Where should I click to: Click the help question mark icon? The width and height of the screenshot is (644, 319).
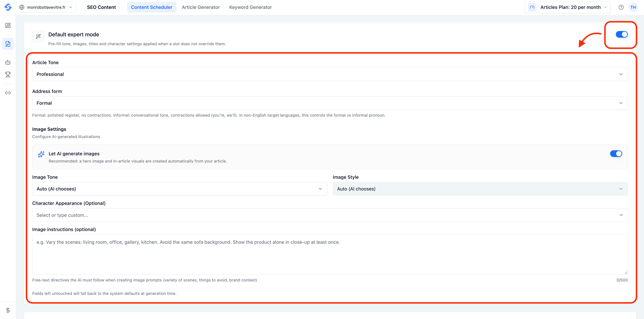tap(621, 7)
